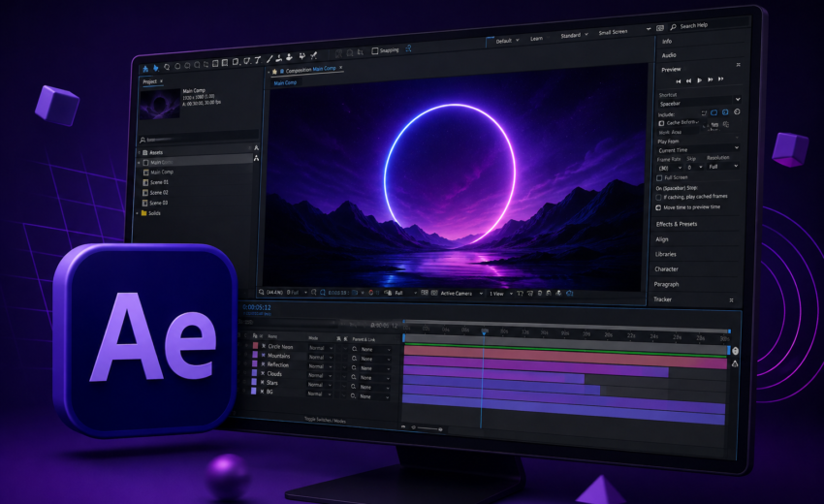This screenshot has width=824, height=504.
Task: Select the Type tool (T)
Action: [x=258, y=60]
